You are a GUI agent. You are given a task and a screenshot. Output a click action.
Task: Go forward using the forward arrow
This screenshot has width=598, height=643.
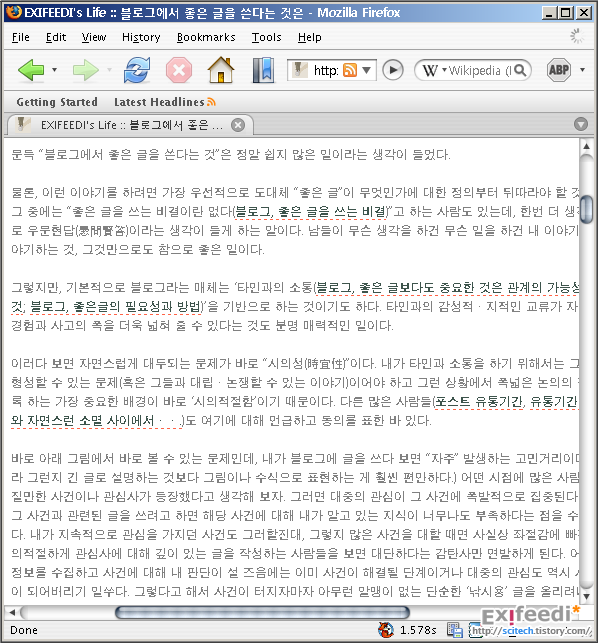86,70
